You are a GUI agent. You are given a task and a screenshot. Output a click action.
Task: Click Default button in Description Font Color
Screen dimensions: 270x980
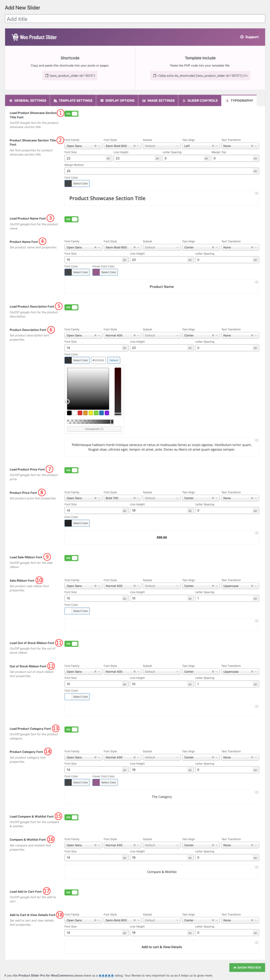click(114, 360)
